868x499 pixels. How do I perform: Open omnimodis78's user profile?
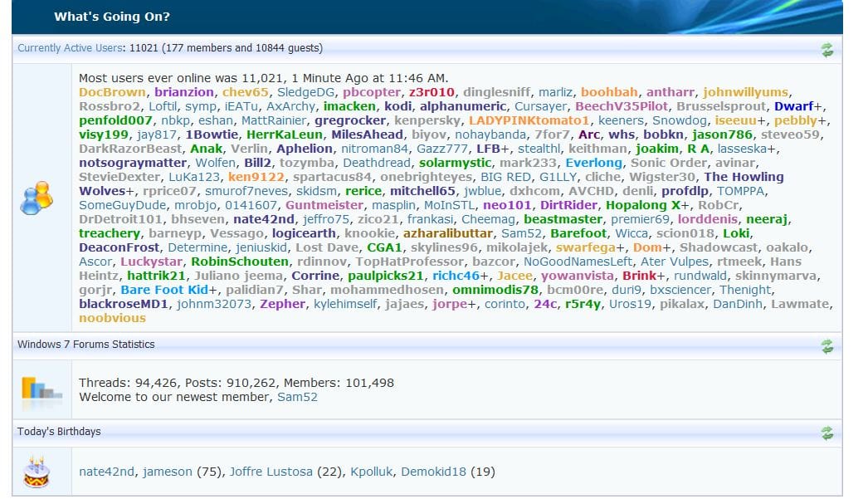(495, 291)
